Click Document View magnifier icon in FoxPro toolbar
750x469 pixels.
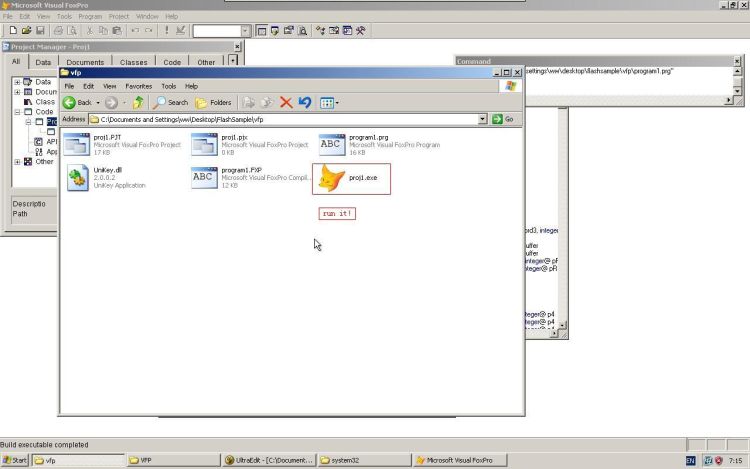tap(302, 31)
